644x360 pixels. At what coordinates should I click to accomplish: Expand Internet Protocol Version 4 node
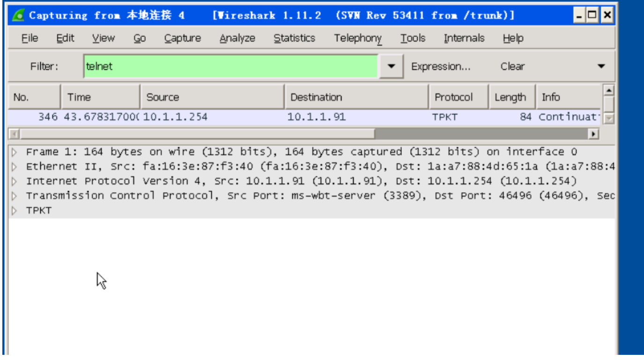(15, 181)
